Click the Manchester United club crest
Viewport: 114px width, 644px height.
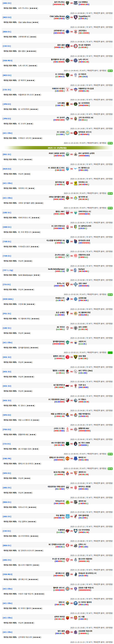tap(67, 458)
